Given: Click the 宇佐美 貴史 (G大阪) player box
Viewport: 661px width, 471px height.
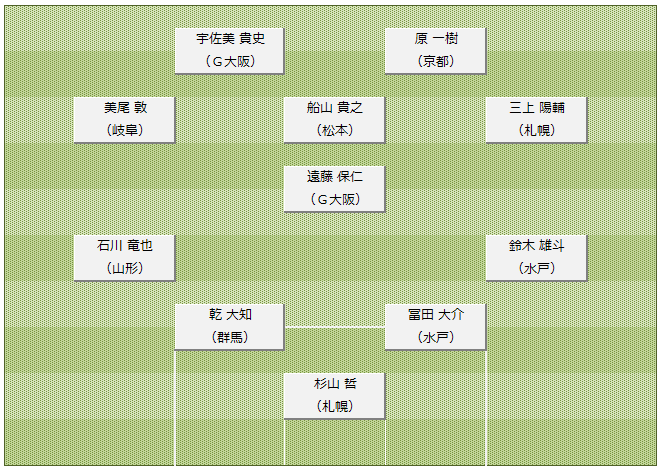Looking at the screenshot, I should point(229,51).
